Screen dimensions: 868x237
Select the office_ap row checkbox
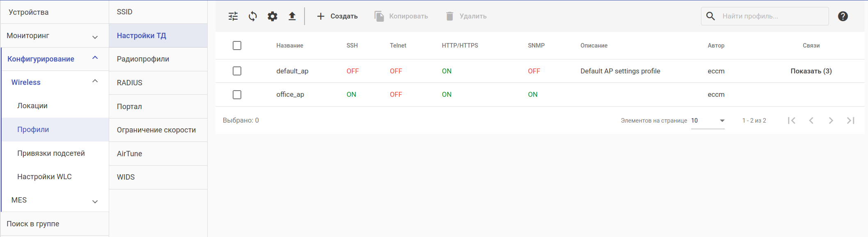coord(237,95)
